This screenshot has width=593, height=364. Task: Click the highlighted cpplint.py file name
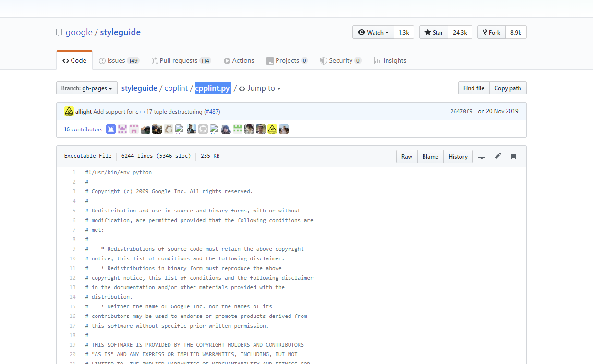click(x=213, y=88)
